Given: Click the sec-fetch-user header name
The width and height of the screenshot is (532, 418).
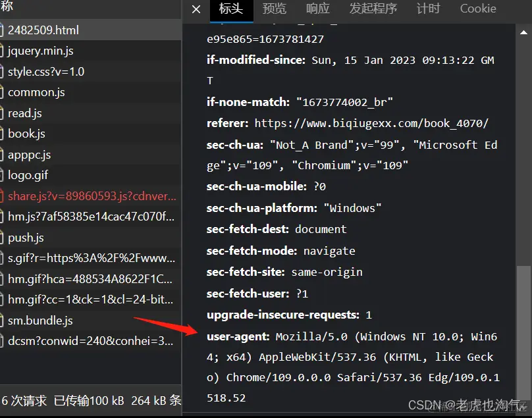Looking at the screenshot, I should pyautogui.click(x=248, y=294).
